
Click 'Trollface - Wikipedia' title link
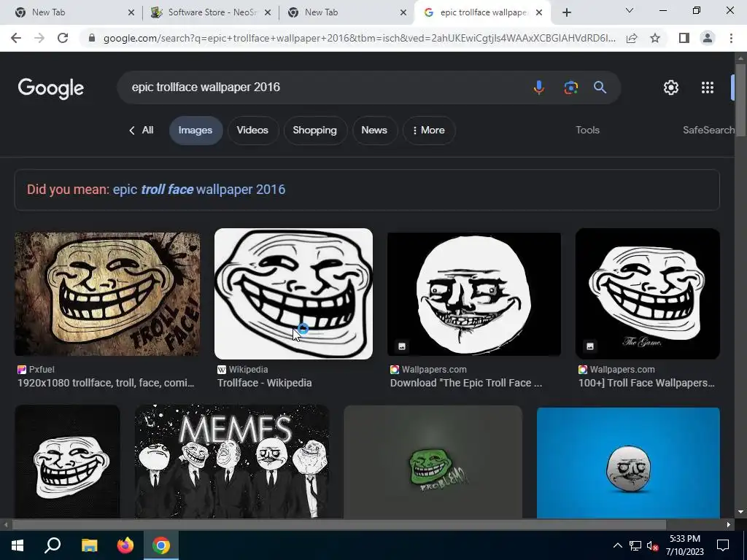pos(264,384)
